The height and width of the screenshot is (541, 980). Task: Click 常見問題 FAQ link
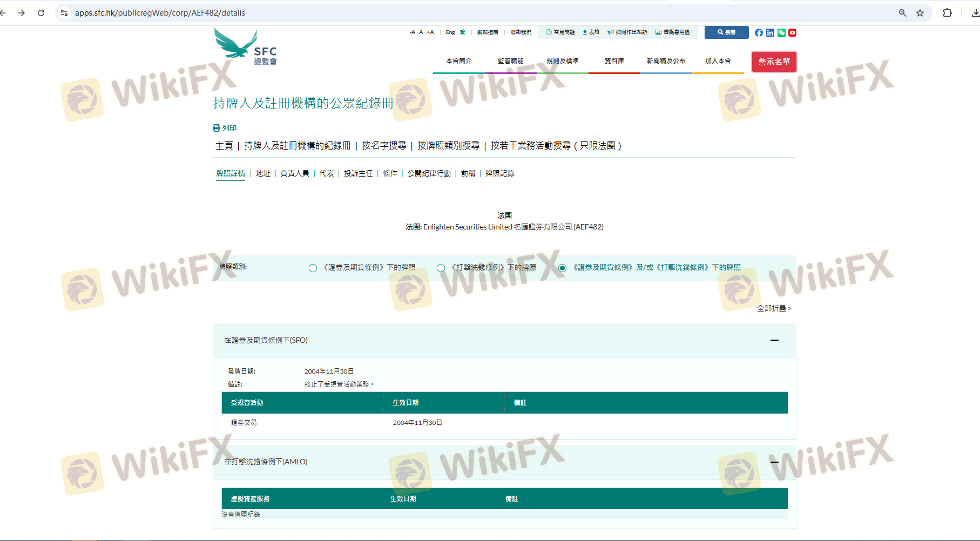click(560, 32)
